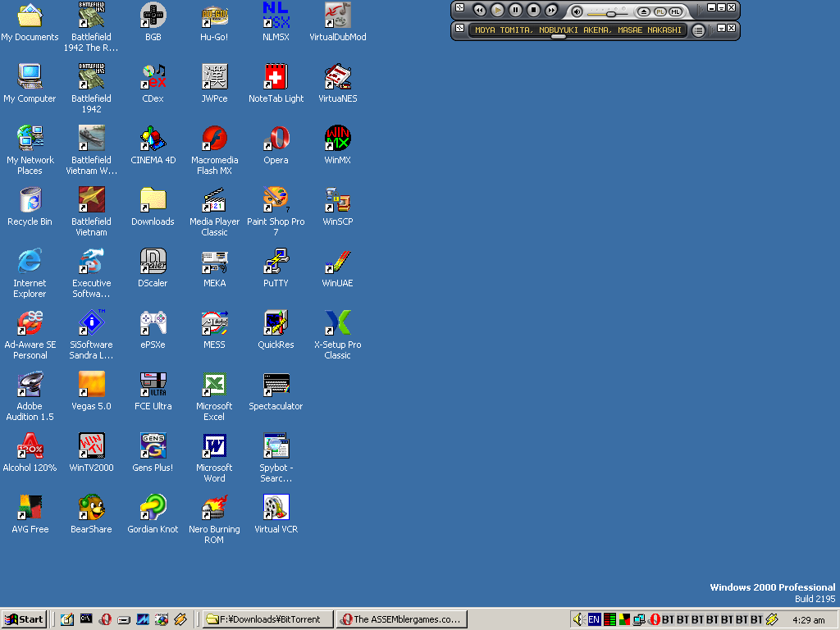The width and height of the screenshot is (840, 630).
Task: Select the Ad-Aware SE Personal icon
Action: (30, 335)
